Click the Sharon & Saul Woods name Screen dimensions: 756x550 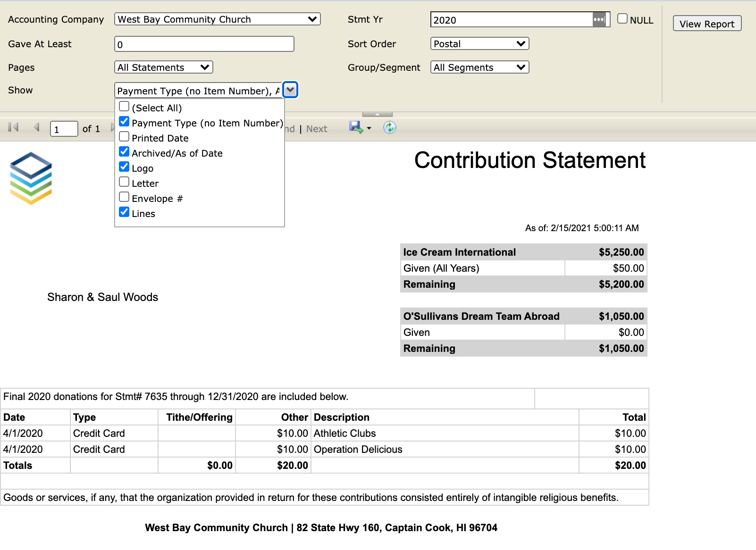pos(102,297)
